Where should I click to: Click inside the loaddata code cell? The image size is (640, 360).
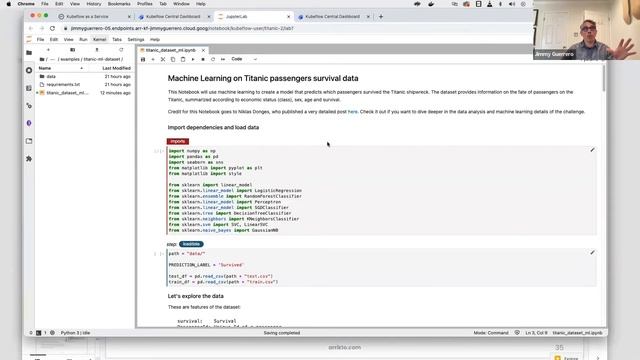382,268
